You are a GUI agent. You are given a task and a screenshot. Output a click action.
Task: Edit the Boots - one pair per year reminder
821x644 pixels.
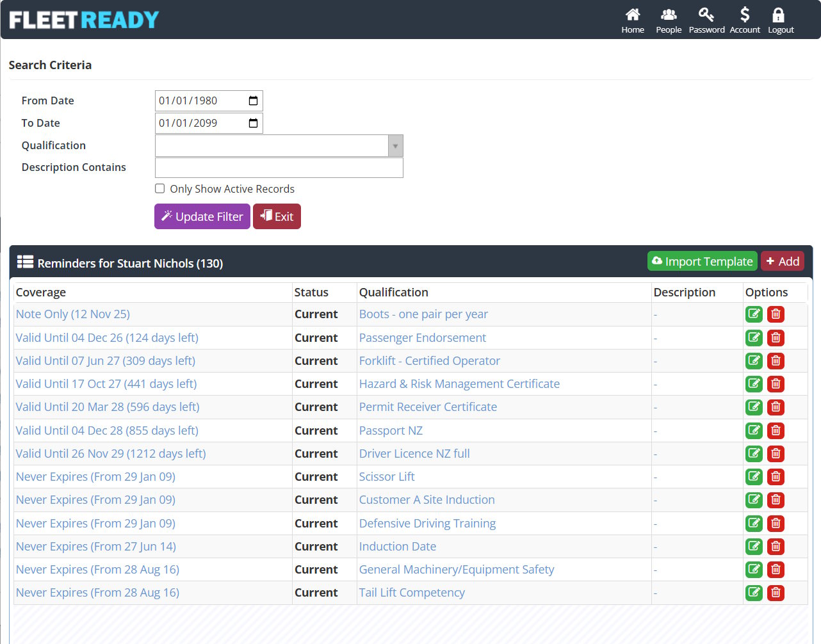(x=754, y=314)
